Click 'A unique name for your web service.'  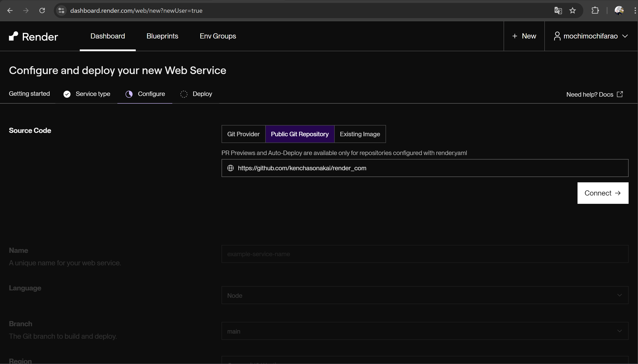[65, 263]
